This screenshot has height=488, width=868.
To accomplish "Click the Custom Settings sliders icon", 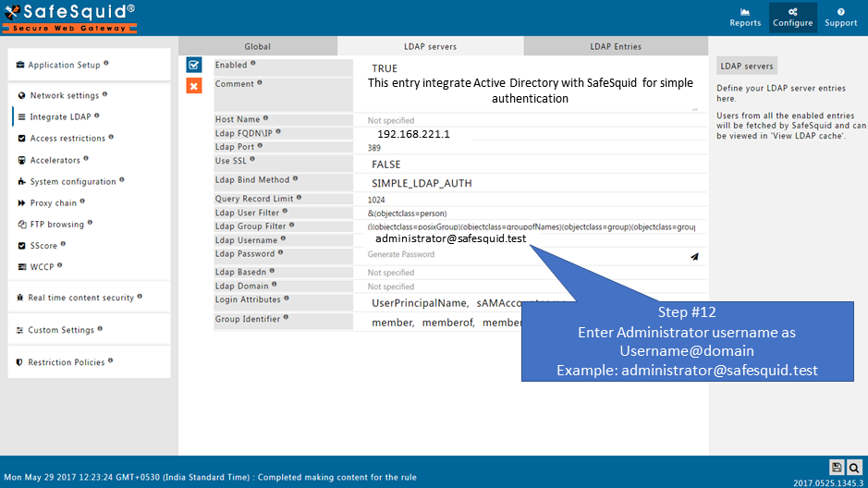I will coord(20,330).
